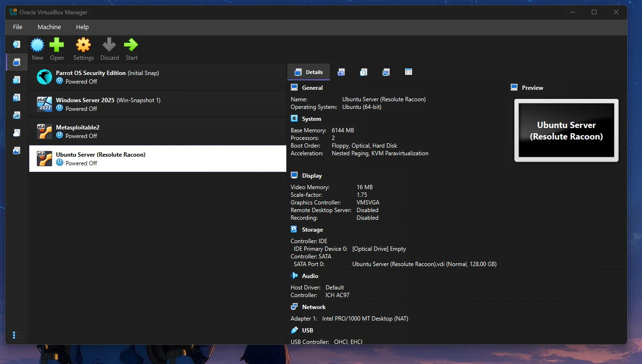The height and width of the screenshot is (364, 642).
Task: Click the 'ICH AC97' audio controller value
Action: 337,295
